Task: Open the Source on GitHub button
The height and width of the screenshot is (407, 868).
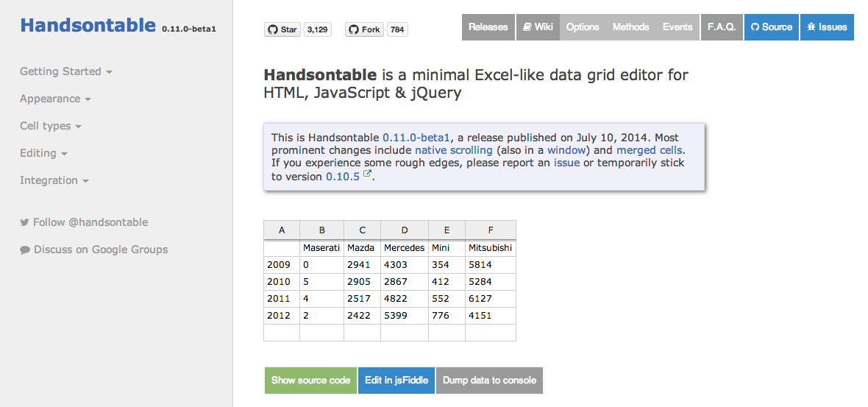Action: (772, 27)
